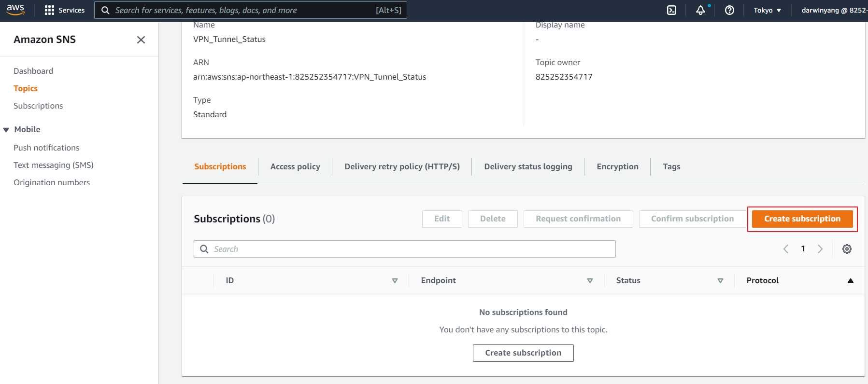This screenshot has height=384, width=868.
Task: Open Subscriptions link in the sidebar
Action: coord(38,106)
